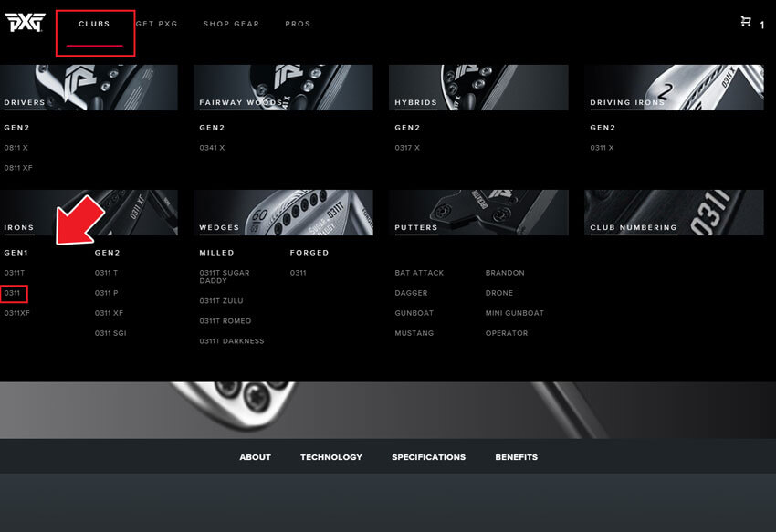Open the Bat Attack putter link

click(x=419, y=273)
